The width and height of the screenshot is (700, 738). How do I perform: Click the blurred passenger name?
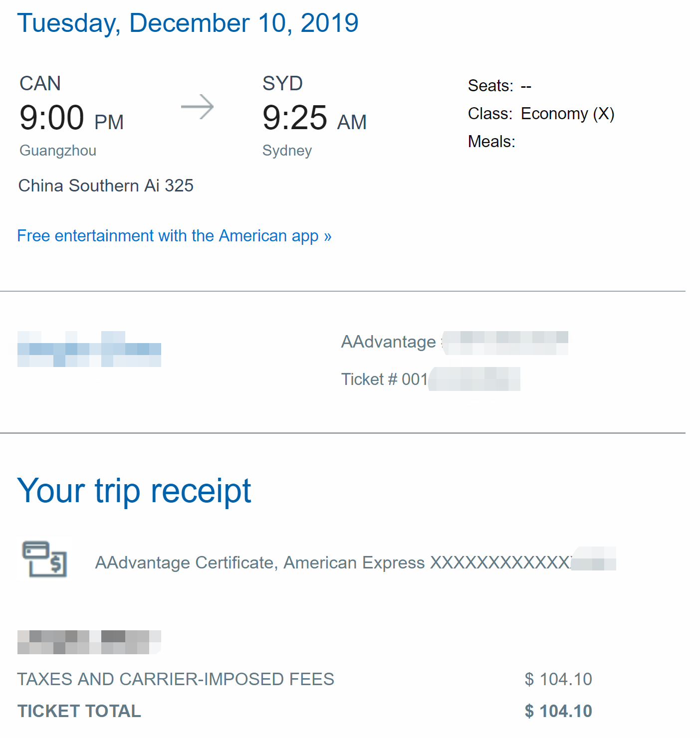(x=89, y=349)
